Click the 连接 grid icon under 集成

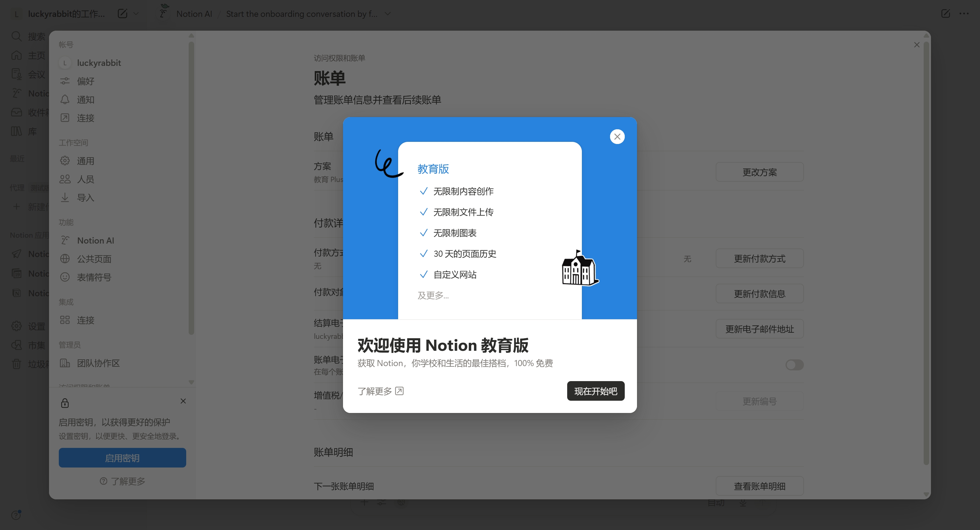pos(65,320)
